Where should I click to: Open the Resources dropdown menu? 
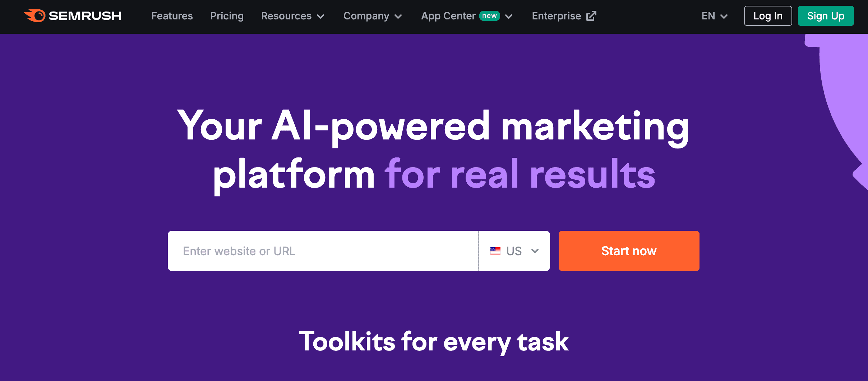(x=286, y=16)
